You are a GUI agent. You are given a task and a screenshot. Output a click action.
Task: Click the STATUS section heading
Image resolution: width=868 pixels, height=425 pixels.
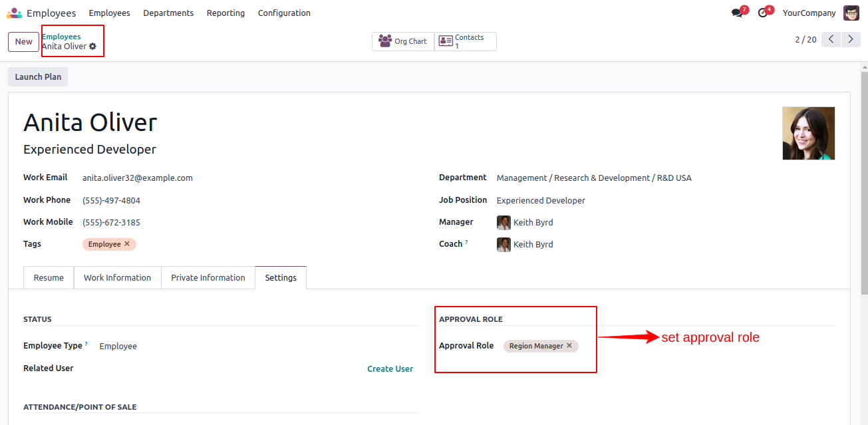click(37, 319)
